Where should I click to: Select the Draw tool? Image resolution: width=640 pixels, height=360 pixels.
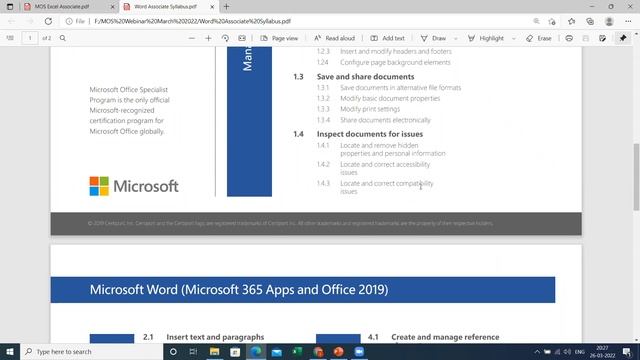(x=433, y=38)
